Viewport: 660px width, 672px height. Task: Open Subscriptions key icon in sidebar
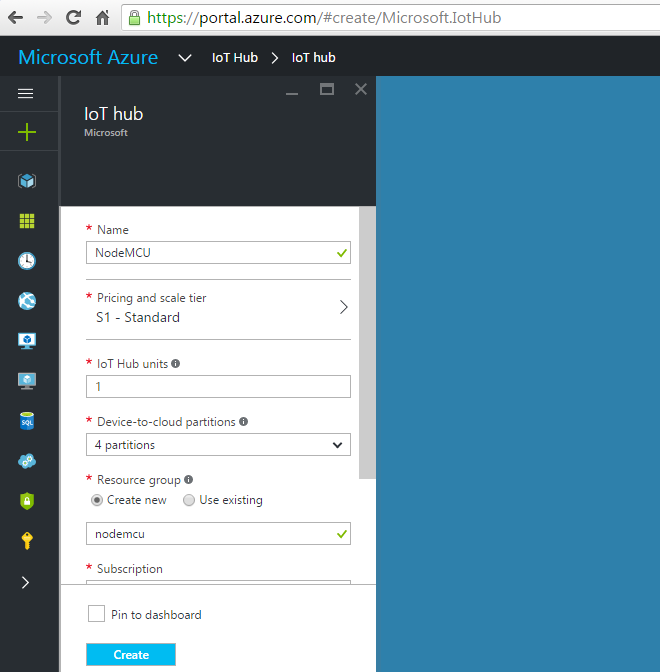pos(27,541)
